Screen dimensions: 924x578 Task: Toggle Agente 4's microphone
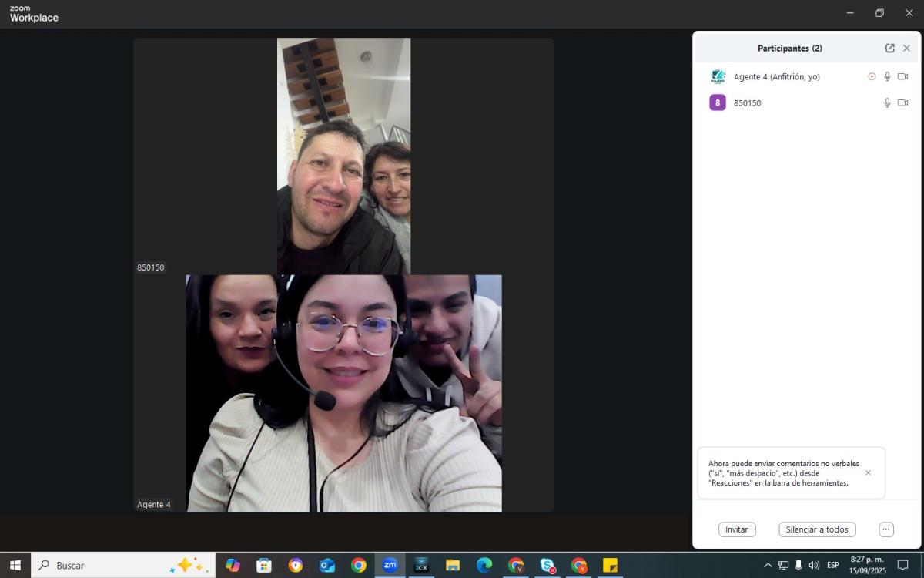[887, 76]
